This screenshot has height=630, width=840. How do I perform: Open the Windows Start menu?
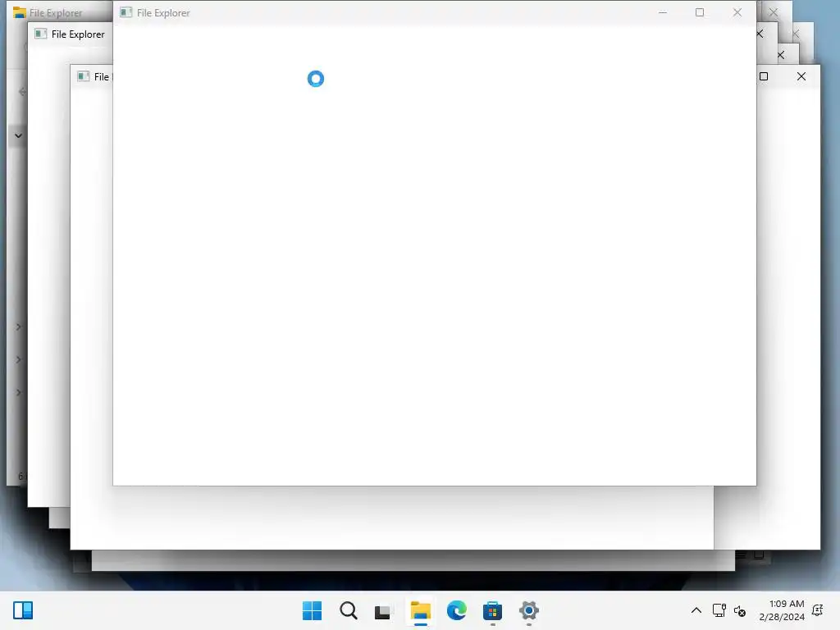coord(312,610)
